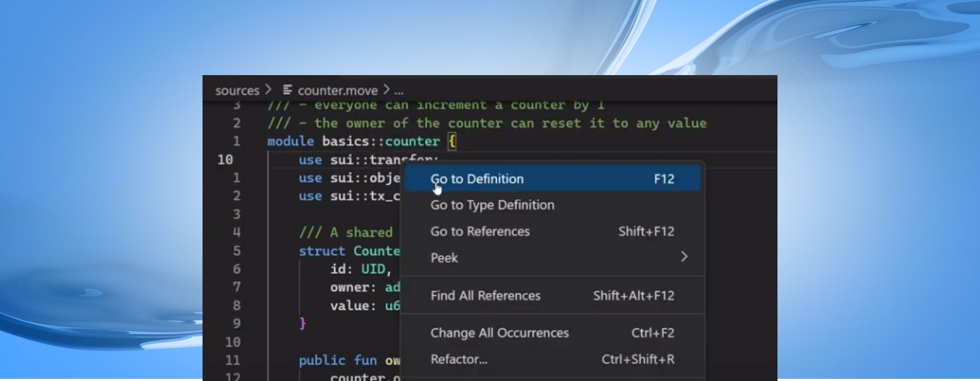Expand the Peek submenu arrow
Image resolution: width=980 pixels, height=381 pixels.
tap(684, 257)
